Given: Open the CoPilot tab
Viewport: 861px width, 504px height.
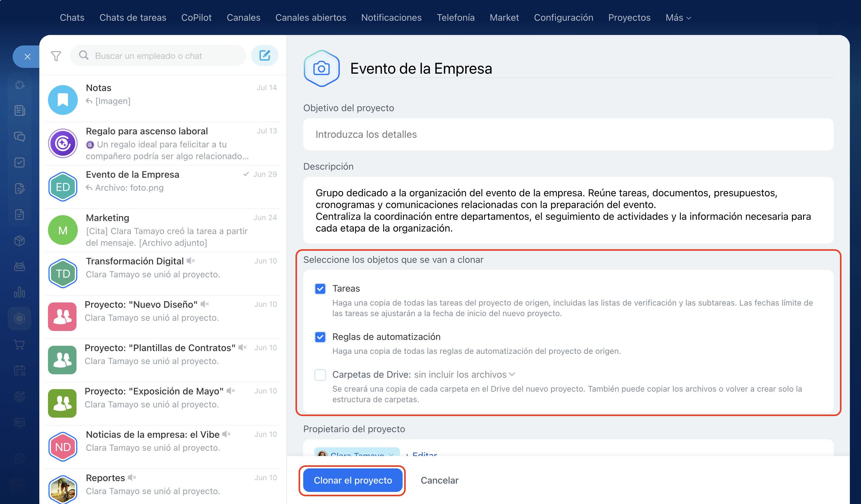Looking at the screenshot, I should (x=196, y=17).
